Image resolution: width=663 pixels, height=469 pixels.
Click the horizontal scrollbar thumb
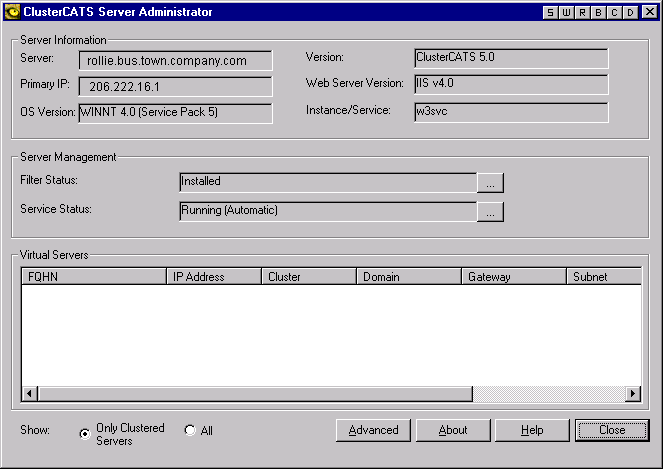pos(255,394)
